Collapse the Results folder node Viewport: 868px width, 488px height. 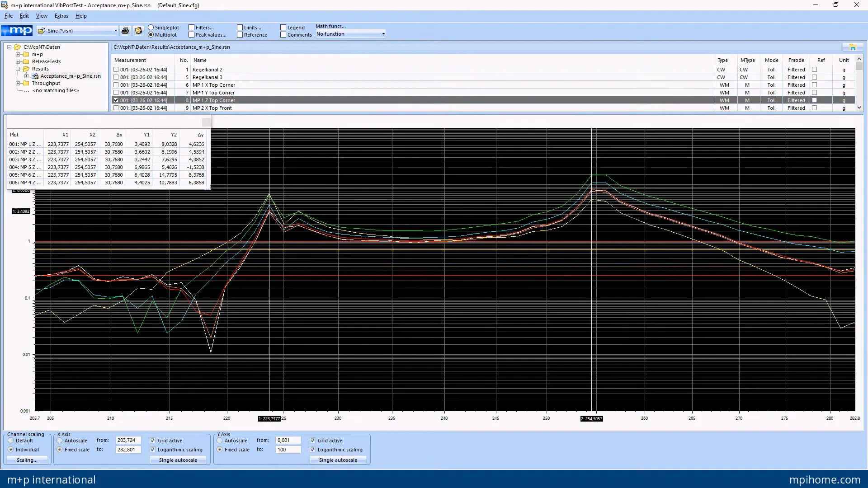(18, 69)
